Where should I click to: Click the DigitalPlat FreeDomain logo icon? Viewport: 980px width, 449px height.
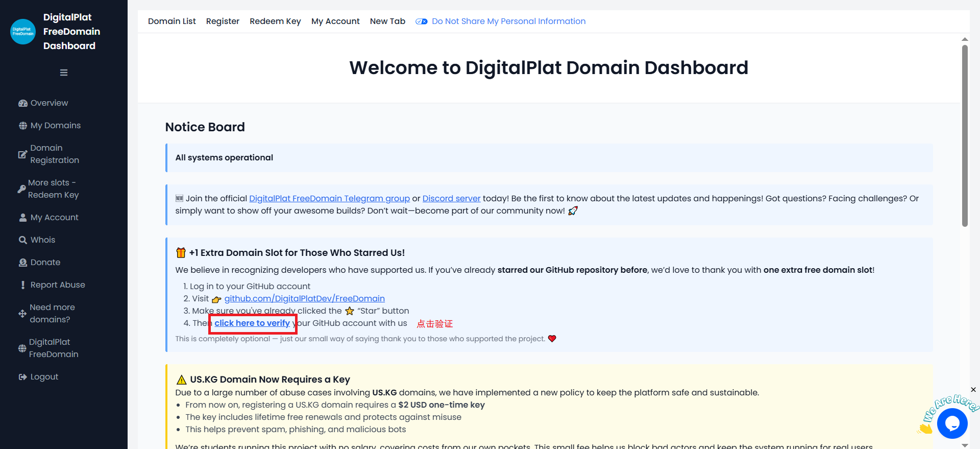click(23, 32)
